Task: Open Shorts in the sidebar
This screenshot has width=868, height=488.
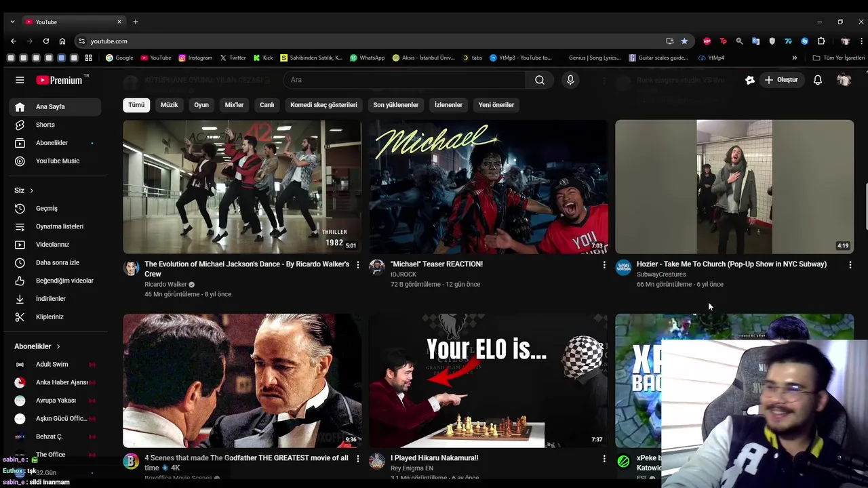Action: tap(55, 125)
